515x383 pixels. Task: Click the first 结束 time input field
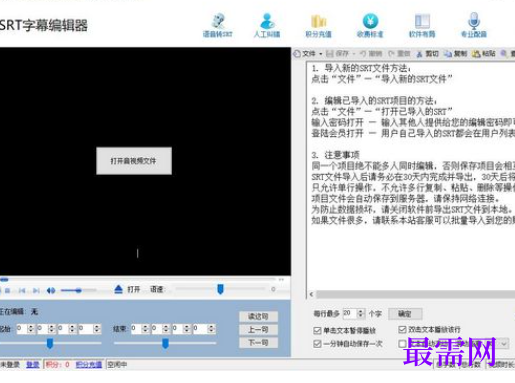[x=136, y=329]
